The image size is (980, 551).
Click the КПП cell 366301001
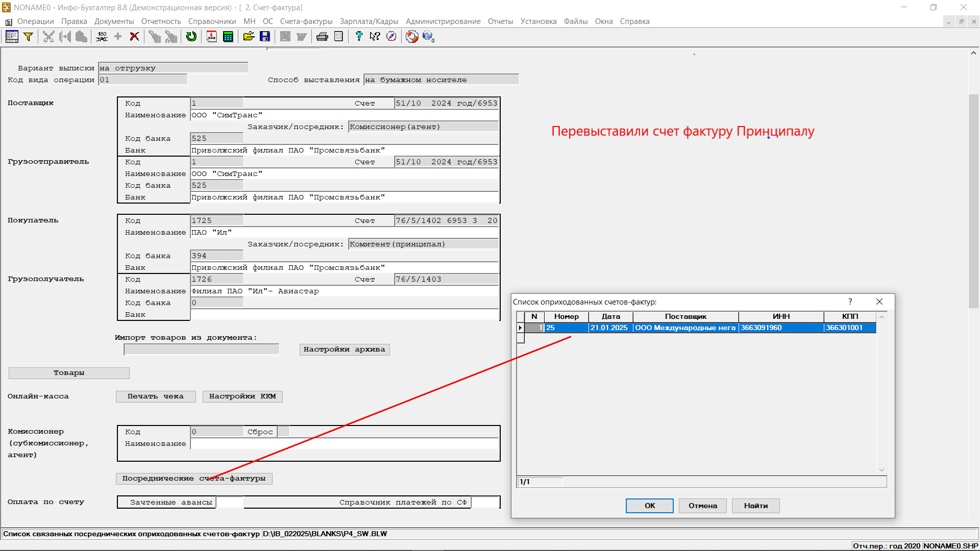point(850,328)
